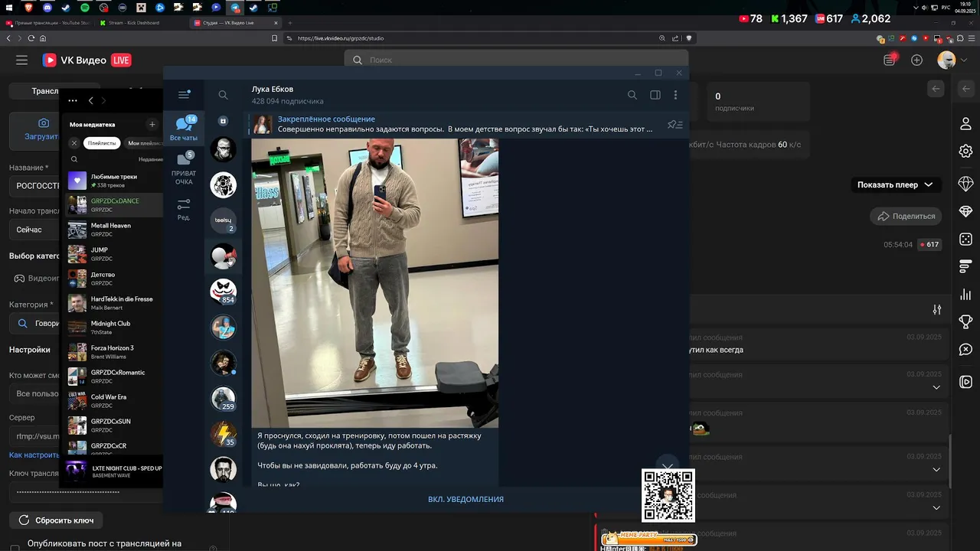Screen dimensions: 980x551
Task: Click the collapse arrow beside подписчики counter
Action: click(936, 89)
